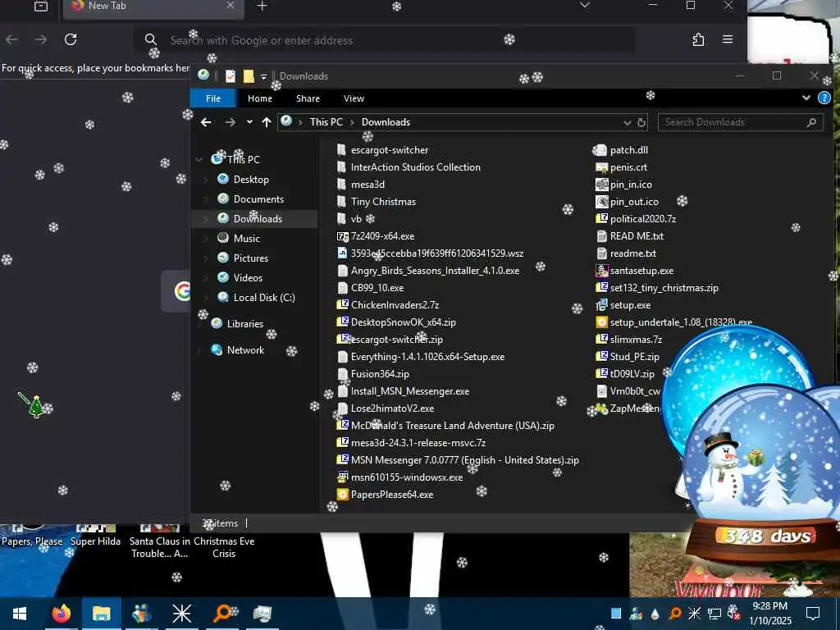Open the View ribbon tab

(x=354, y=98)
